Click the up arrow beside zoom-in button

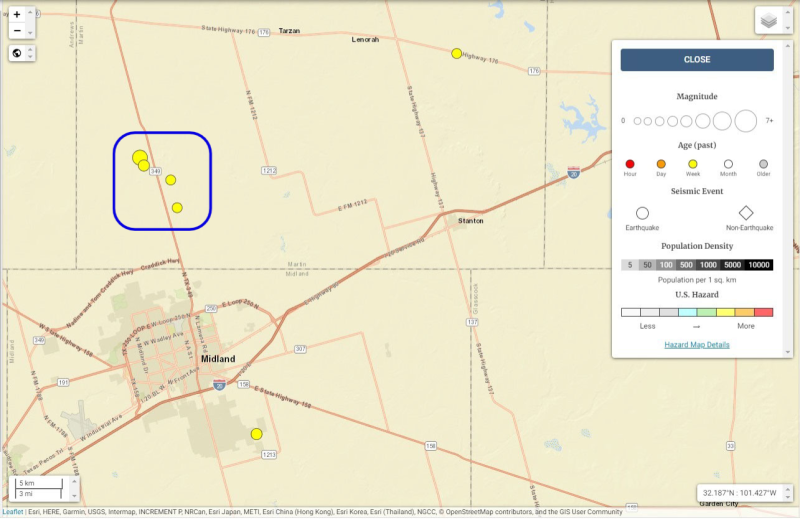tap(32, 13)
